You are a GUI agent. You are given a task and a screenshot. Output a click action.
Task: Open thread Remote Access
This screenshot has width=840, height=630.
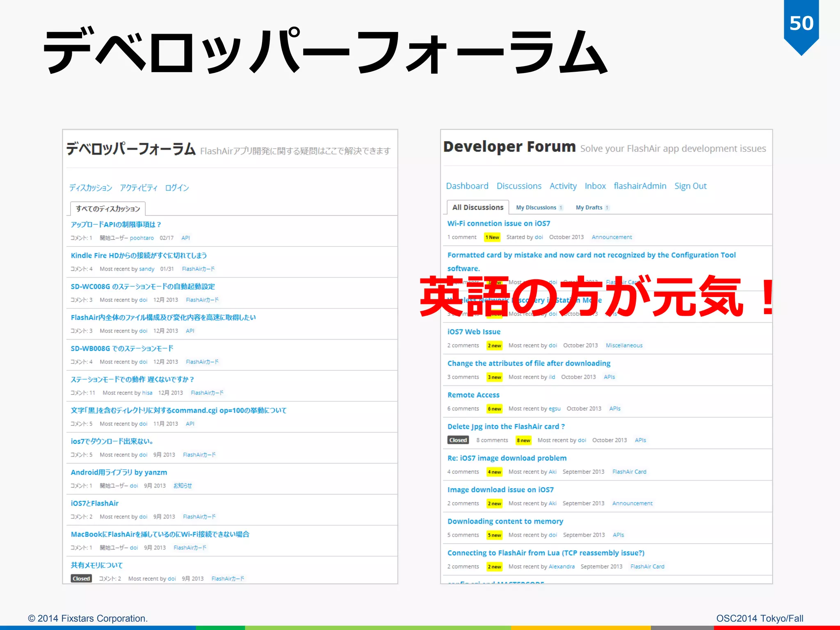tap(473, 395)
